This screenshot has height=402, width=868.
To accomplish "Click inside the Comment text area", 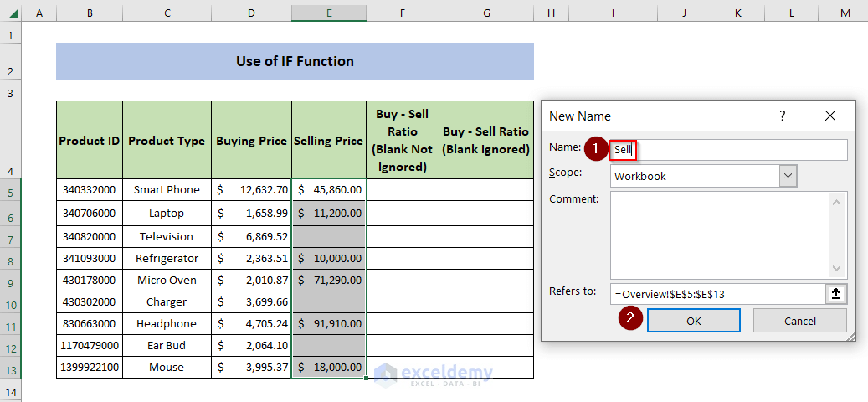I will tap(720, 235).
